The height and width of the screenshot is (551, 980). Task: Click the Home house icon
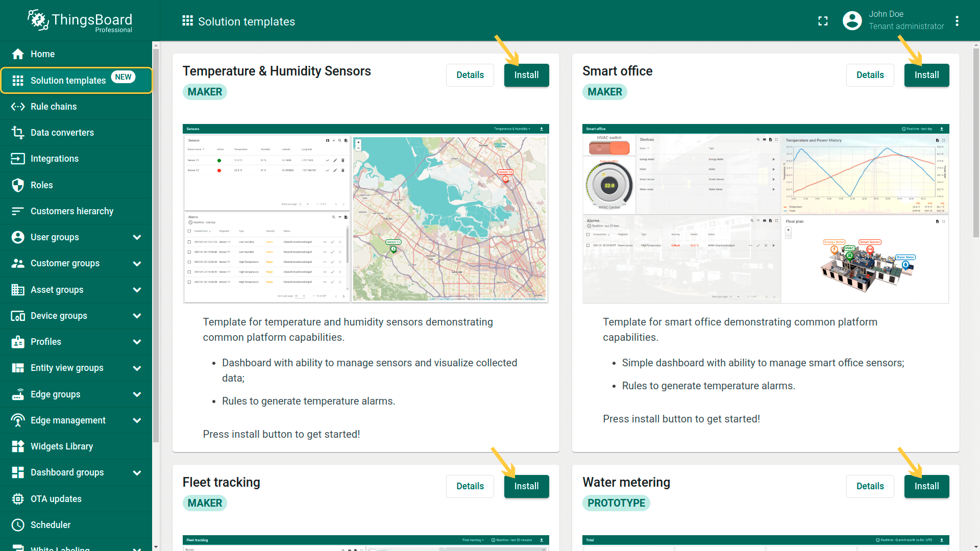[18, 54]
